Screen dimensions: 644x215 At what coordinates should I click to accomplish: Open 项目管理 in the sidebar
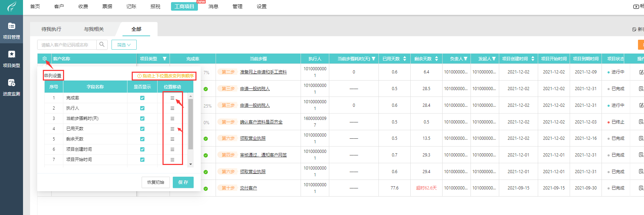pyautogui.click(x=11, y=30)
